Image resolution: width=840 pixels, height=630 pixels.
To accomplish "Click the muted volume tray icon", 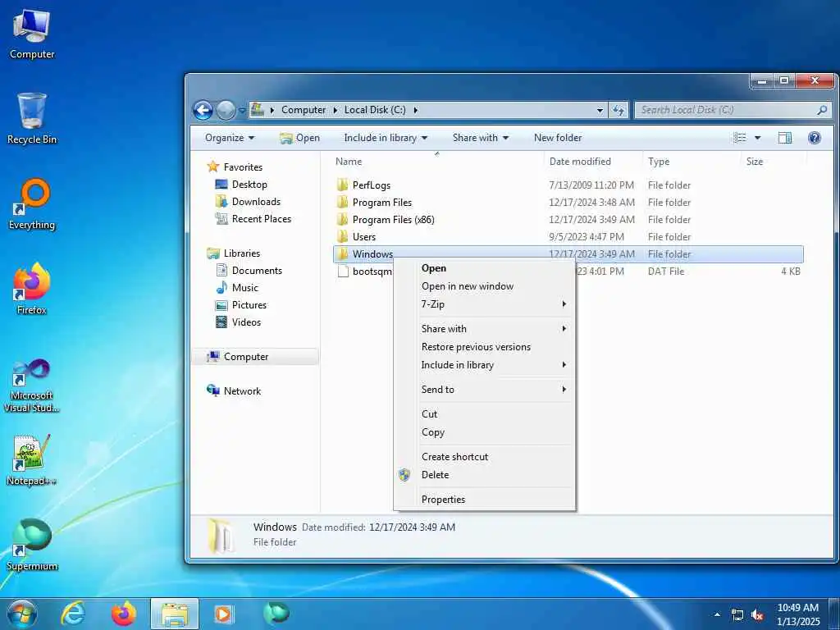I will [757, 615].
